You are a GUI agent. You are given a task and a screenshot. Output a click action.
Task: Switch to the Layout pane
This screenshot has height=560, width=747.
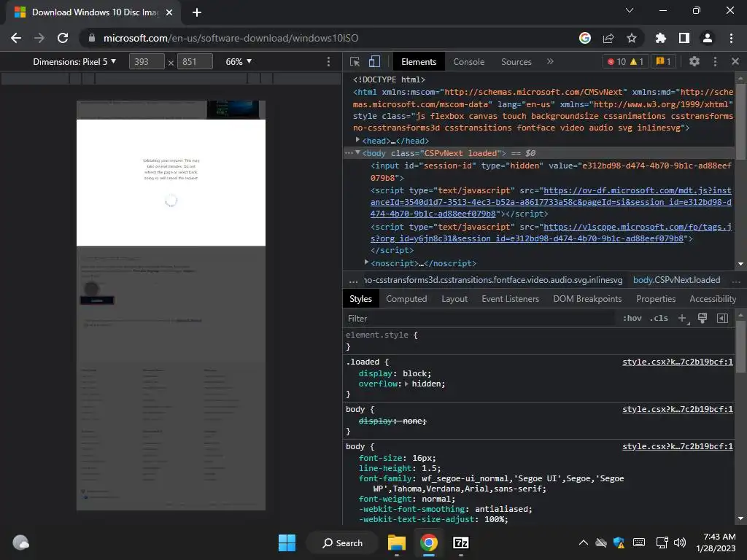click(454, 299)
